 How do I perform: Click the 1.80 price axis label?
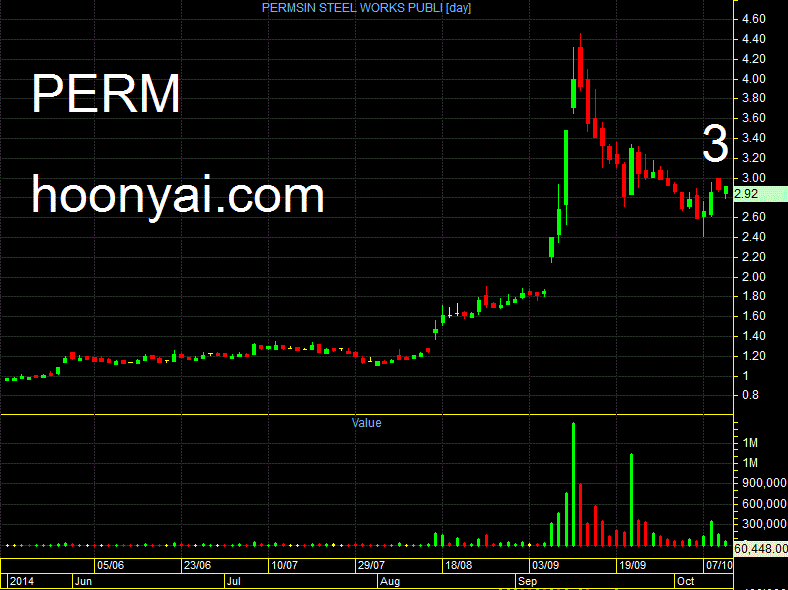coord(753,296)
